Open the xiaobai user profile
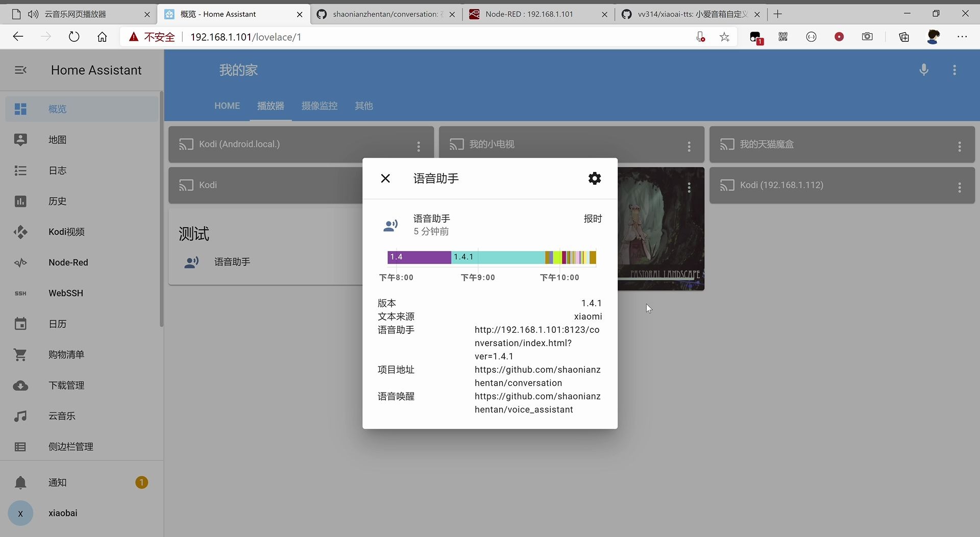 (82, 513)
